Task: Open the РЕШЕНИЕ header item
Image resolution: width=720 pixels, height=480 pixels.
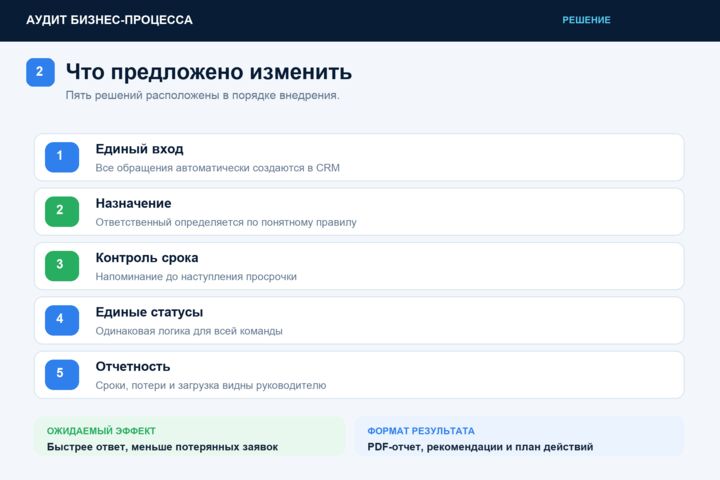Action: [x=586, y=20]
